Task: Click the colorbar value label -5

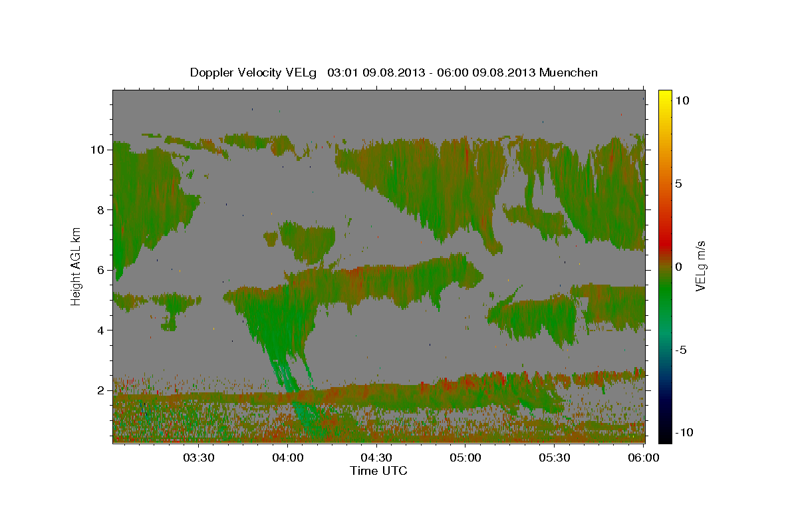Action: [682, 350]
